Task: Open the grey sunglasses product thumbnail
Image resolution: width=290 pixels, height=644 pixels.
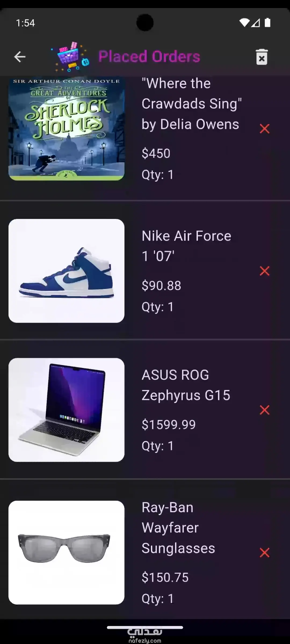Action: pos(66,552)
